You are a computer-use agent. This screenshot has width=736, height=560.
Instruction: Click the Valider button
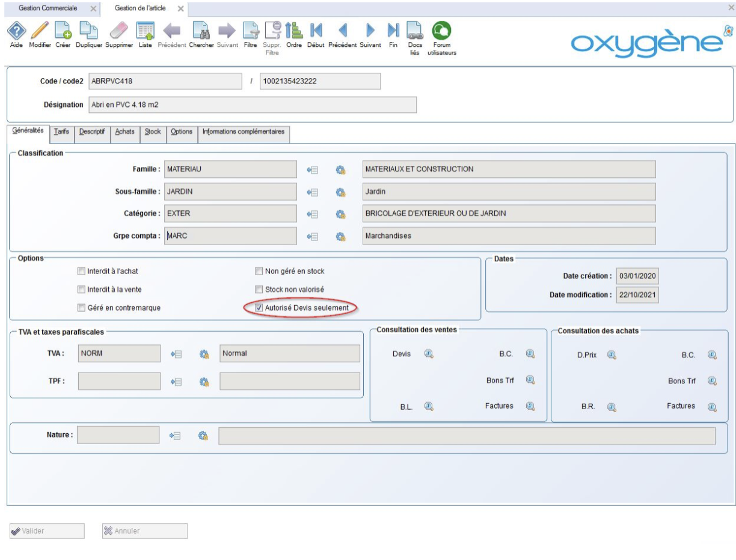[x=47, y=531]
